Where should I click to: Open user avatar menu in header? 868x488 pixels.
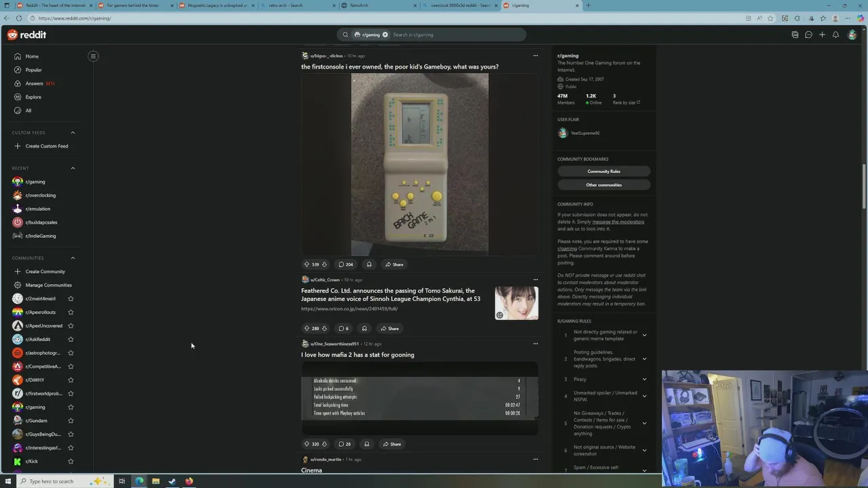(x=852, y=35)
